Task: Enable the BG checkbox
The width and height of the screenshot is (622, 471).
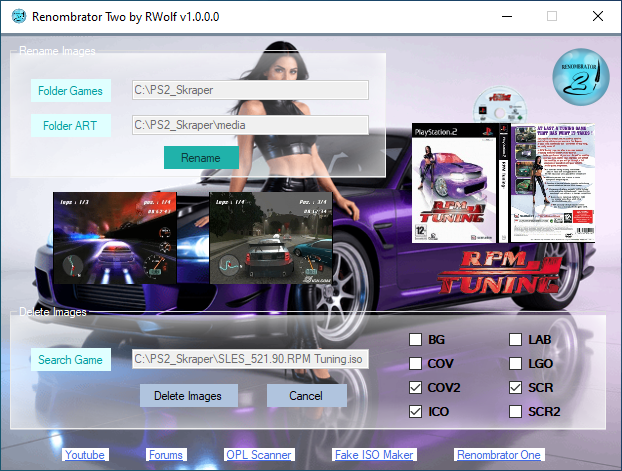Action: point(415,340)
